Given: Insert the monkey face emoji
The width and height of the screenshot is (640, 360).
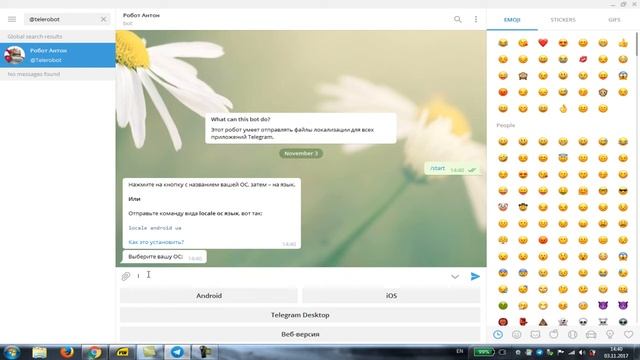Looking at the screenshot, I should (603, 92).
